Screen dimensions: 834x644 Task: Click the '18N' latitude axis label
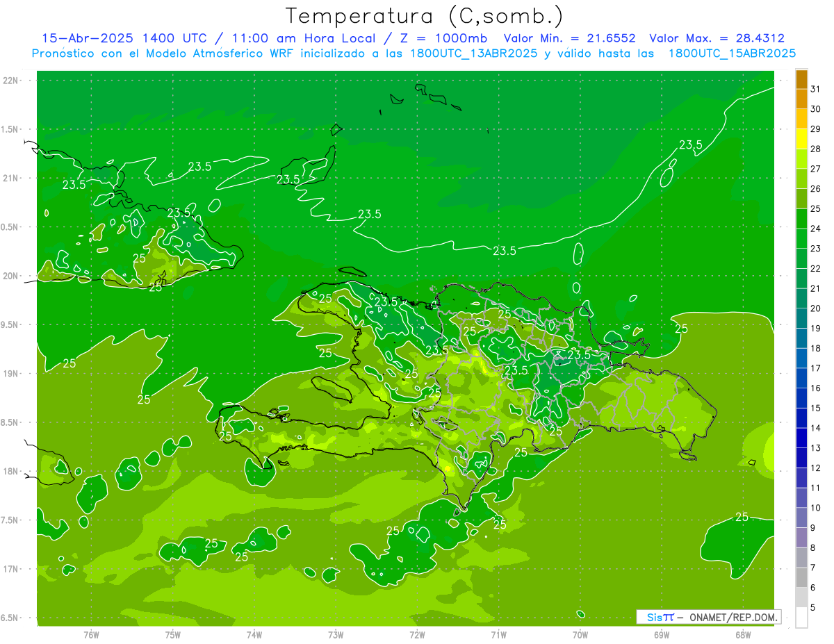pyautogui.click(x=10, y=471)
